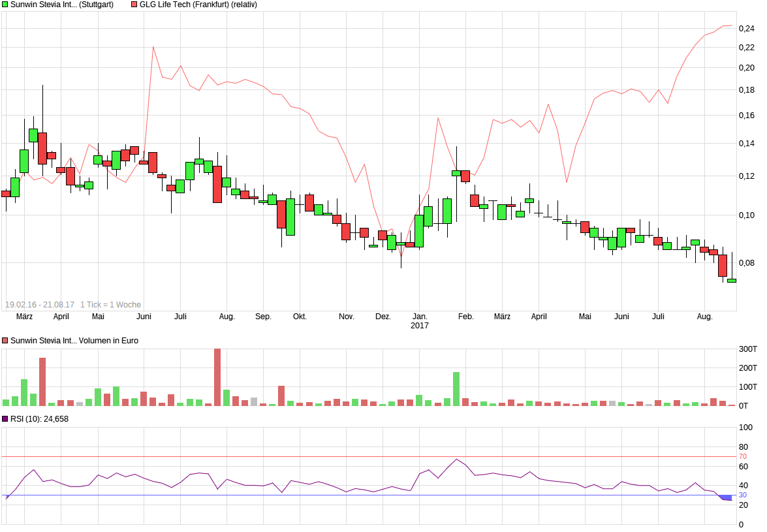Click the last green candlestick at chart's right end
Image resolution: width=767 pixels, height=532 pixels.
click(x=732, y=281)
